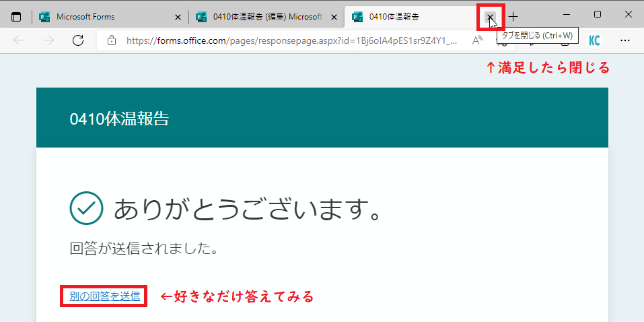Click the green checkmark circle icon
Viewport: 644px width, 322px height.
pos(86,208)
